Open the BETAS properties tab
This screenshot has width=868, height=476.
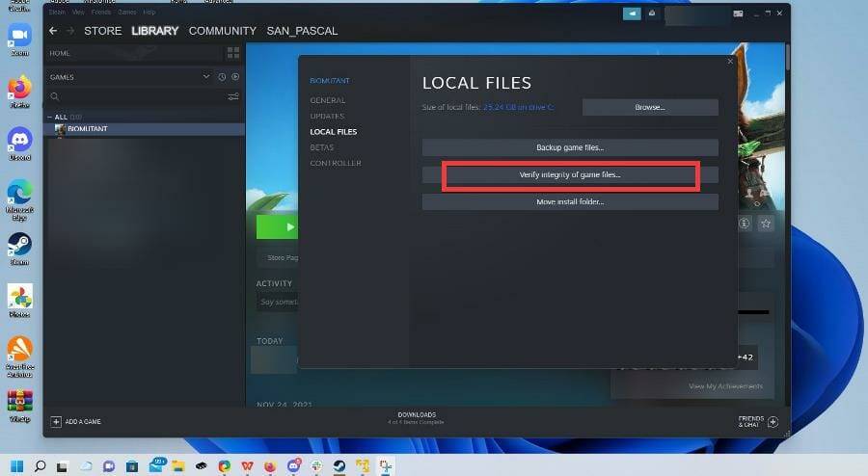click(321, 147)
